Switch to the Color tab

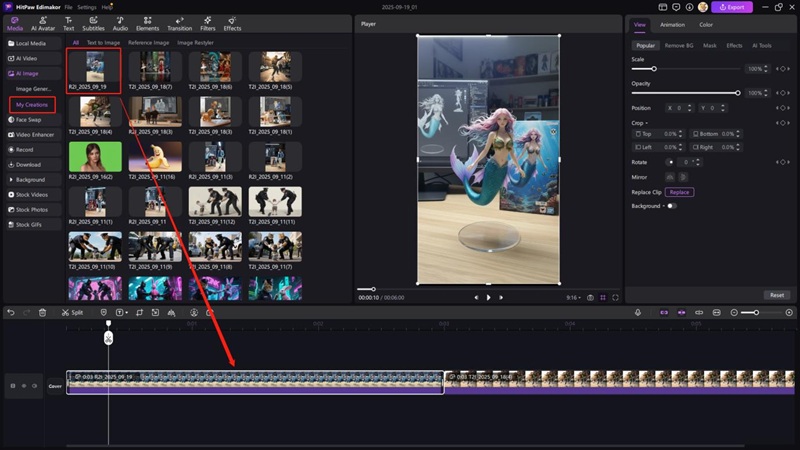pyautogui.click(x=706, y=24)
